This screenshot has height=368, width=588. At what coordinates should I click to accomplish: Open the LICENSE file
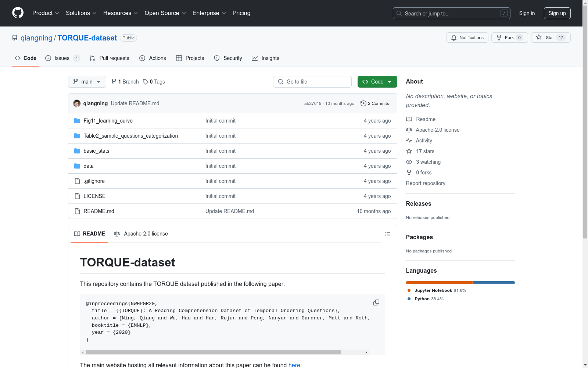pos(94,196)
